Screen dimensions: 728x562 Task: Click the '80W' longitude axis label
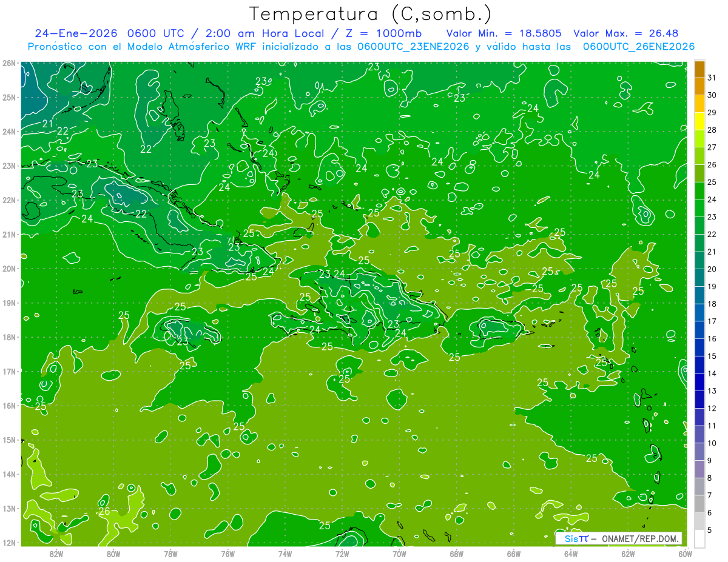[x=113, y=554]
